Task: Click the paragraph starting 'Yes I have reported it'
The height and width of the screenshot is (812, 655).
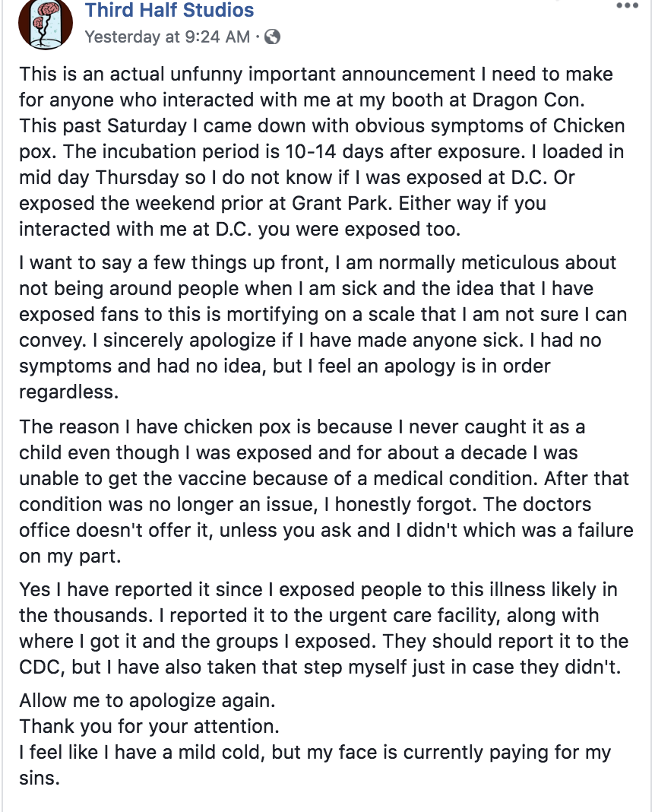Action: 322,626
